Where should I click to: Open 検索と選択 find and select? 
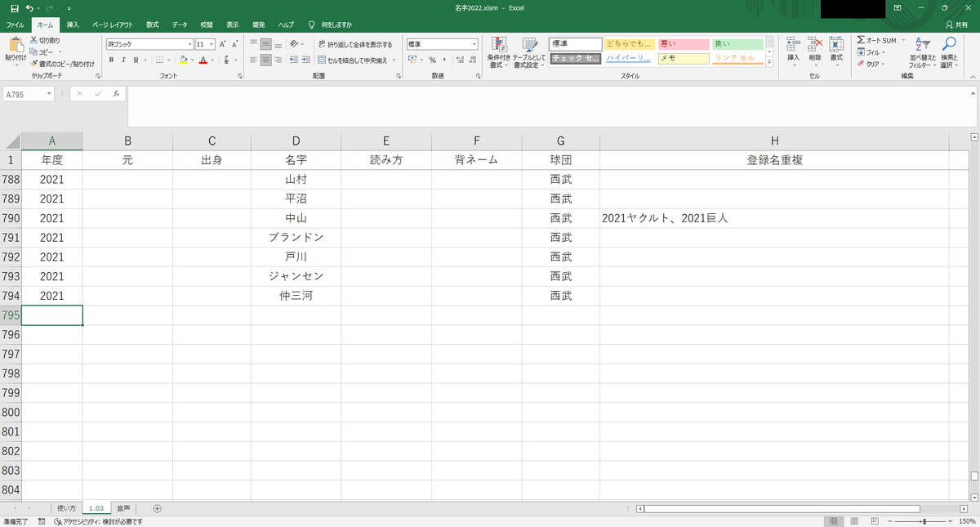(948, 52)
